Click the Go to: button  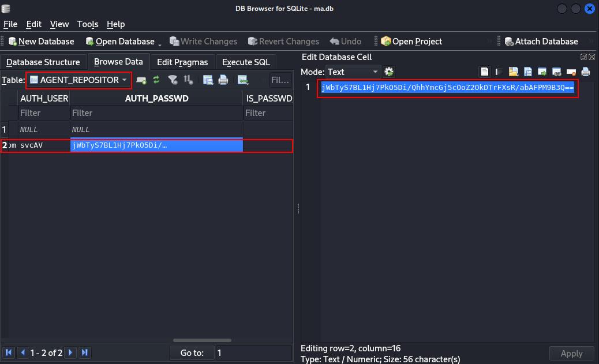pos(192,353)
